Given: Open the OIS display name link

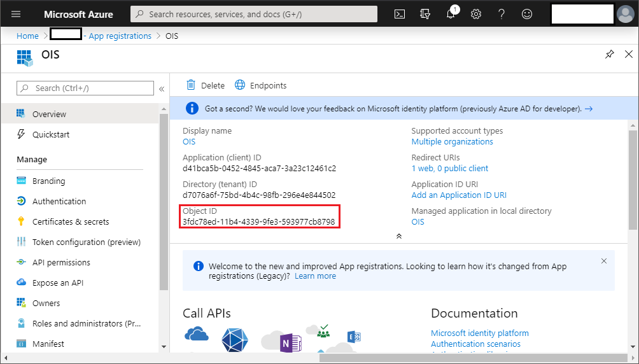Looking at the screenshot, I should [x=189, y=141].
